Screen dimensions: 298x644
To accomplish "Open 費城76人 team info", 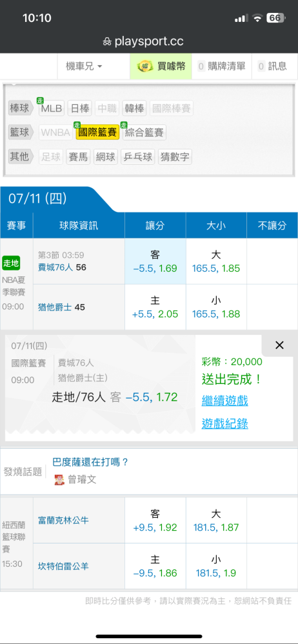I will [55, 267].
